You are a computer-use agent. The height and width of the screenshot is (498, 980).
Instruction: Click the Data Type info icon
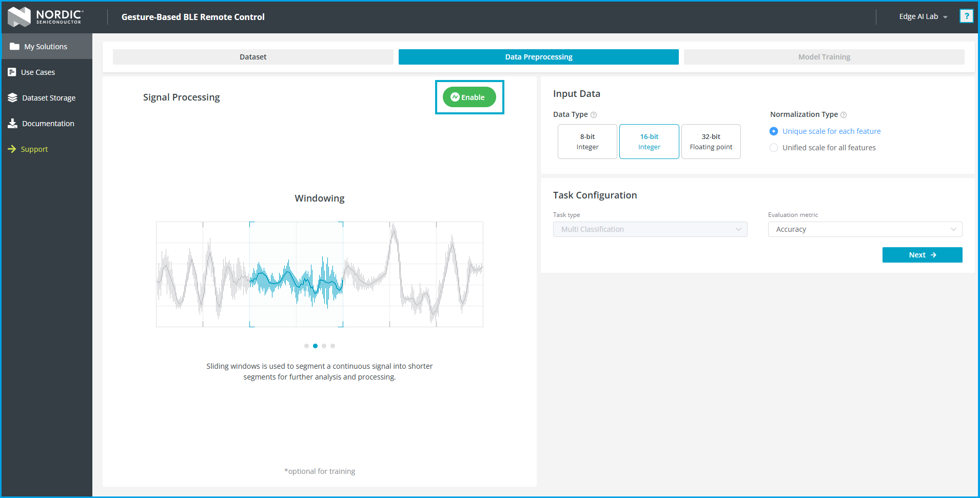[594, 115]
